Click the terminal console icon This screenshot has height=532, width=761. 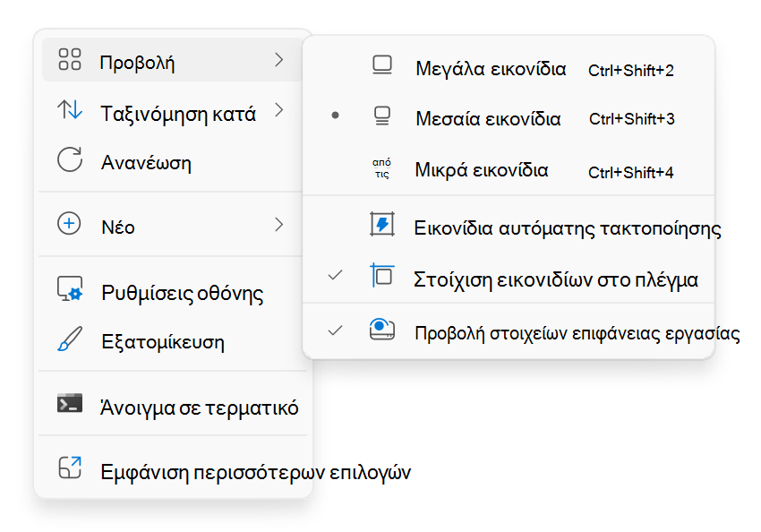[70, 403]
